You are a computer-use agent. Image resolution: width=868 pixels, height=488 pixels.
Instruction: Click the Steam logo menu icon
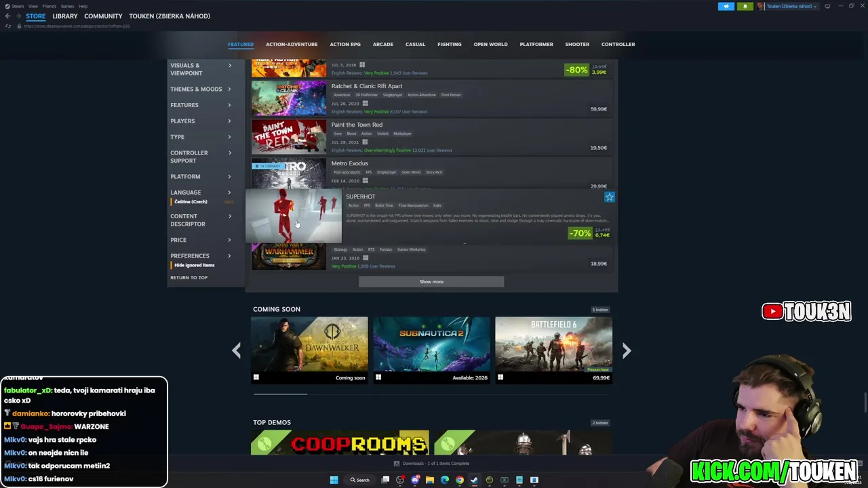7,6
